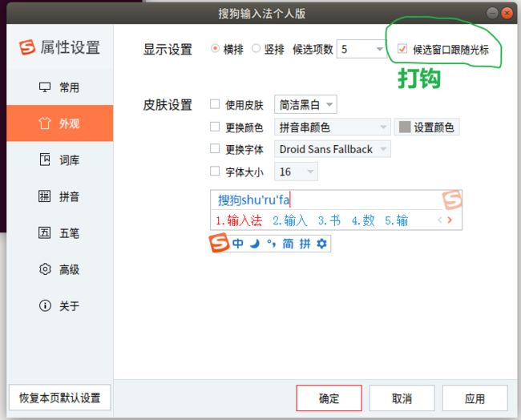This screenshot has width=521, height=420.
Task: Click the gray color swatch in 设置颜色
Action: (405, 127)
